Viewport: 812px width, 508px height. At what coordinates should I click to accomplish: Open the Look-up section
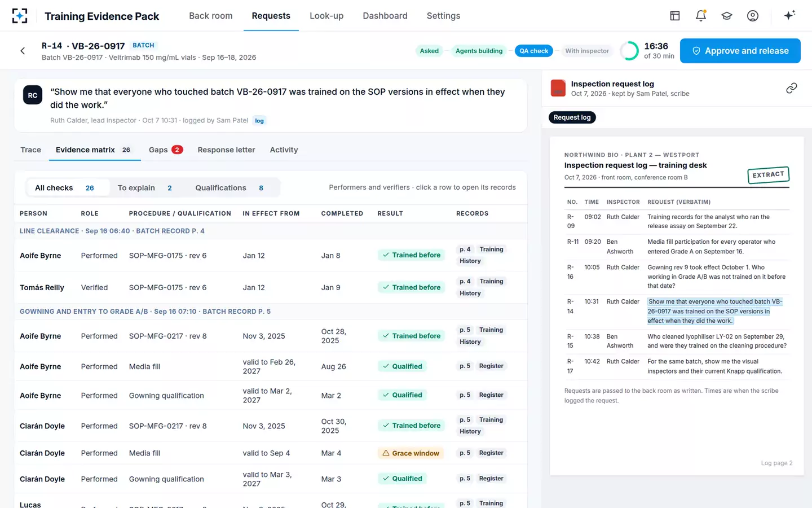326,16
